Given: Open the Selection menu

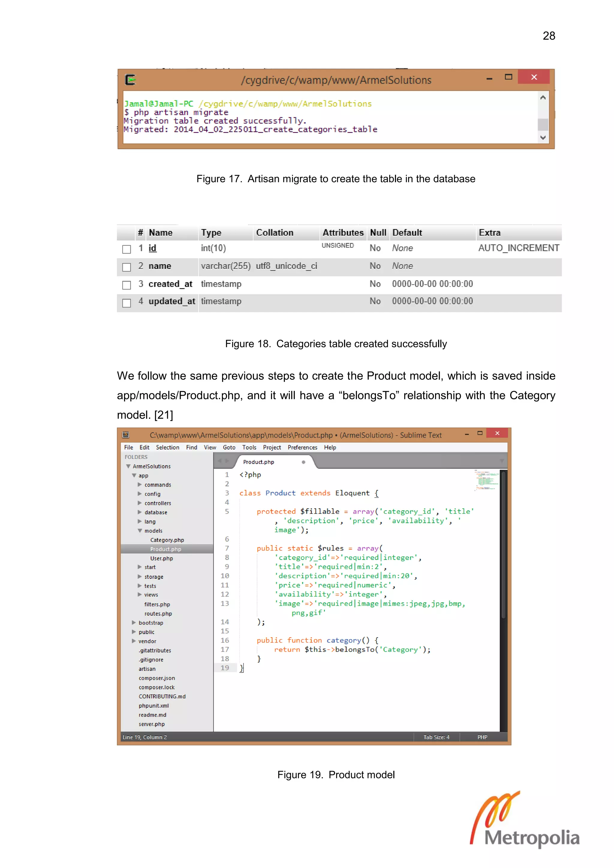Looking at the screenshot, I should pos(168,447).
